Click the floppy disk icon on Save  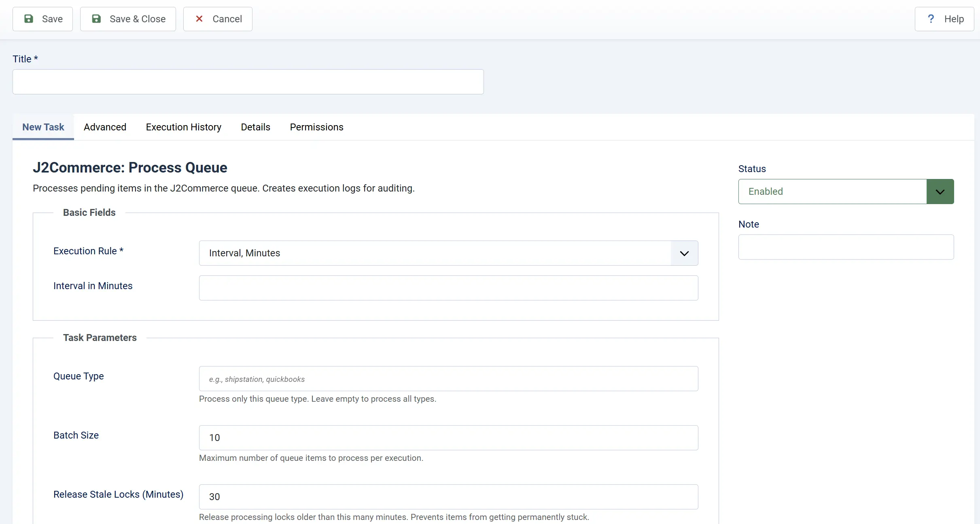(x=29, y=19)
